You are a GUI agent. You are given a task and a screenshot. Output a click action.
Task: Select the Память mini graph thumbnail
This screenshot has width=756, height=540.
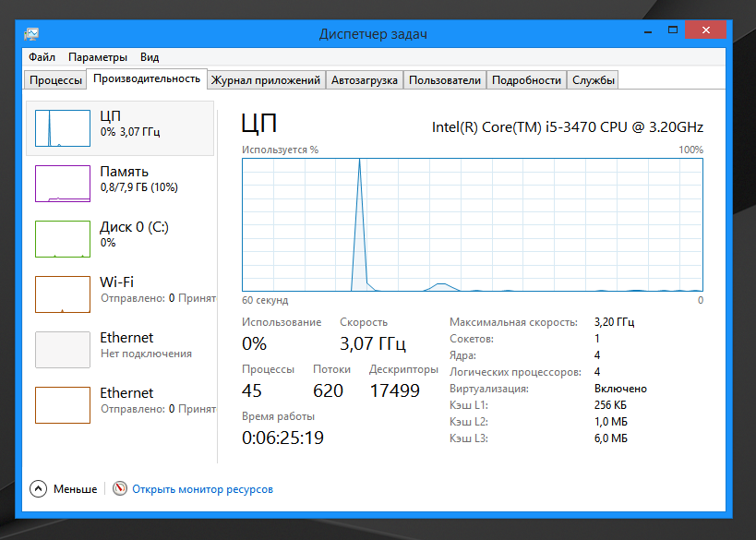pyautogui.click(x=63, y=184)
